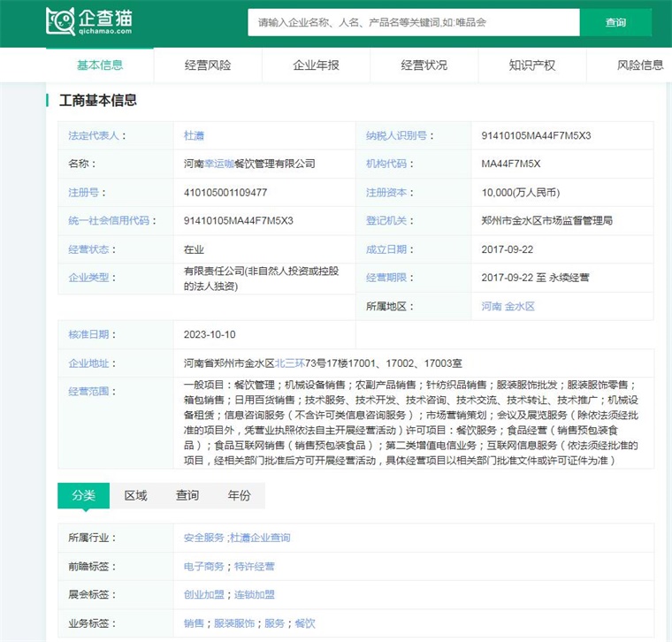Viewport: 672px width, 642px height.
Task: Switch to the 区域 sub-tab
Action: (x=135, y=495)
